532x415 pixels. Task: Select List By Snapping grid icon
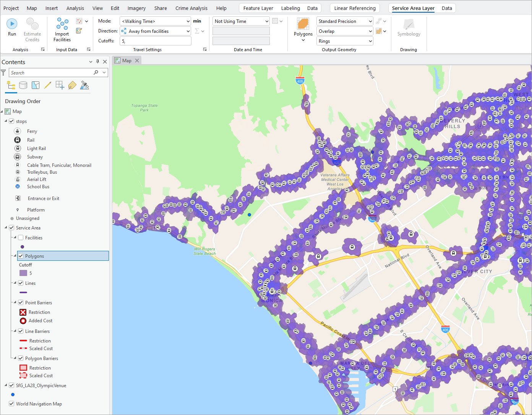[60, 85]
